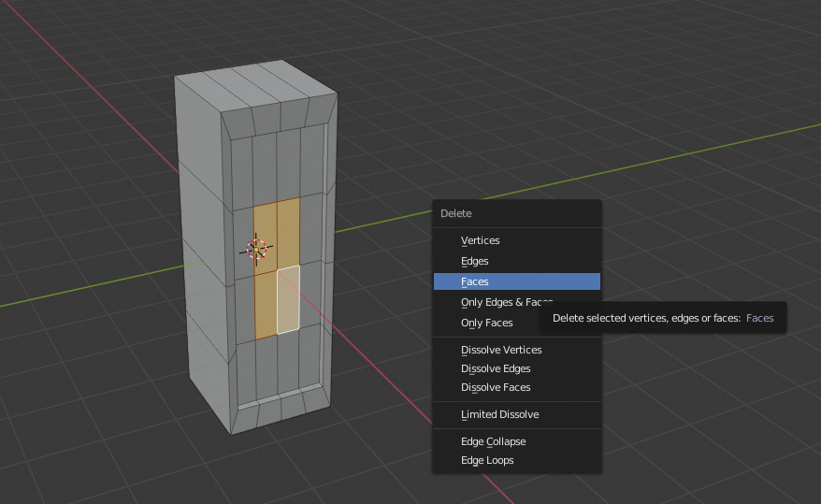
Task: Pick the Only Faces delete option
Action: point(486,323)
